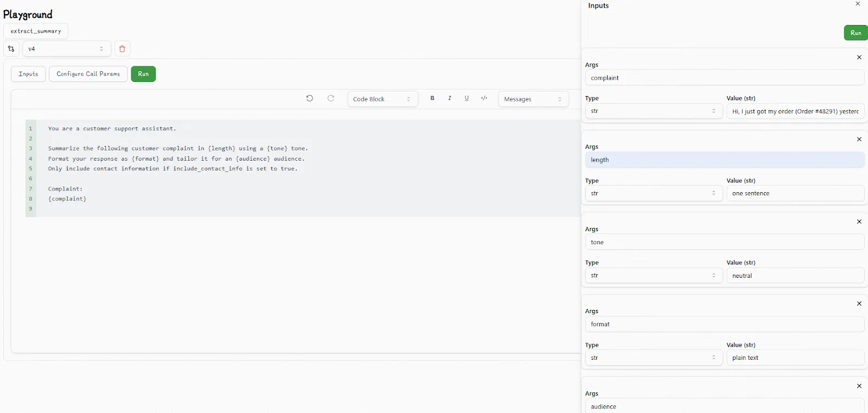Toggle bold formatting in editor toolbar
Screen dimensions: 868x413
pos(432,98)
